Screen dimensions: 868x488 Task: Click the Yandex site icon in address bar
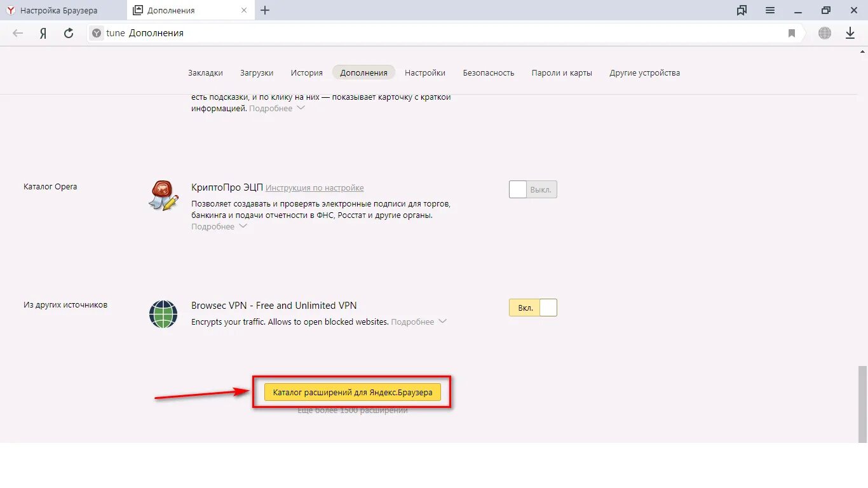click(97, 33)
